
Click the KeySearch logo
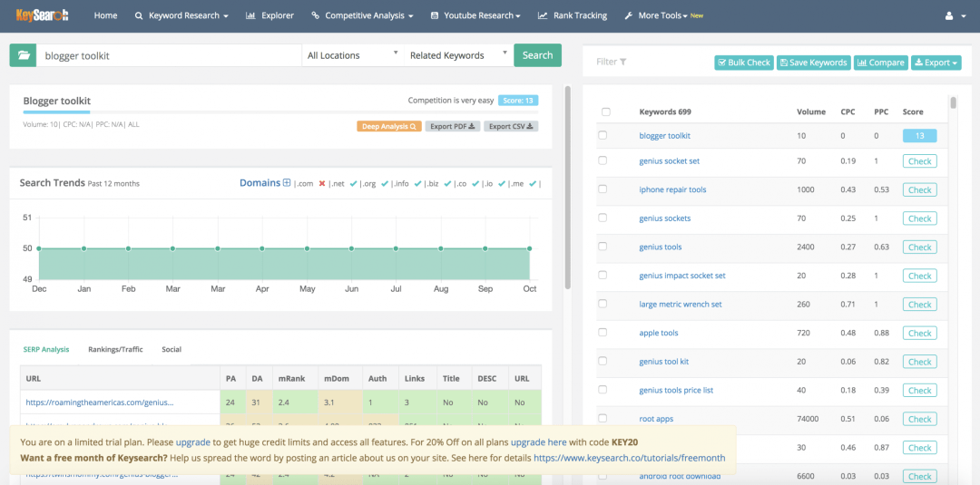(x=43, y=15)
